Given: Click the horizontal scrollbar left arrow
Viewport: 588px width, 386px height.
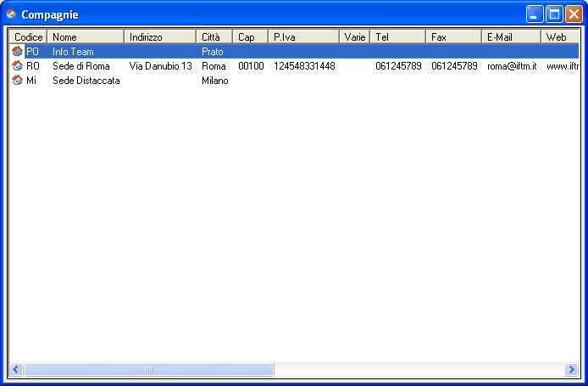Looking at the screenshot, I should click(x=16, y=370).
